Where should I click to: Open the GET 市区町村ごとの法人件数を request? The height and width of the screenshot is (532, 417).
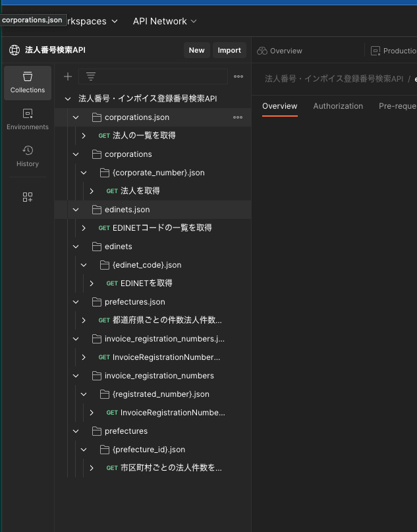[164, 468]
